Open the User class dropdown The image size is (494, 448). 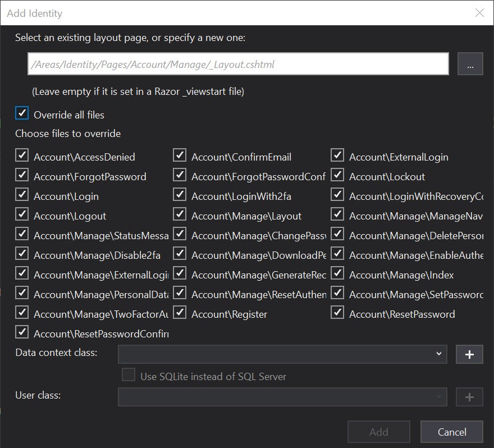pyautogui.click(x=282, y=397)
